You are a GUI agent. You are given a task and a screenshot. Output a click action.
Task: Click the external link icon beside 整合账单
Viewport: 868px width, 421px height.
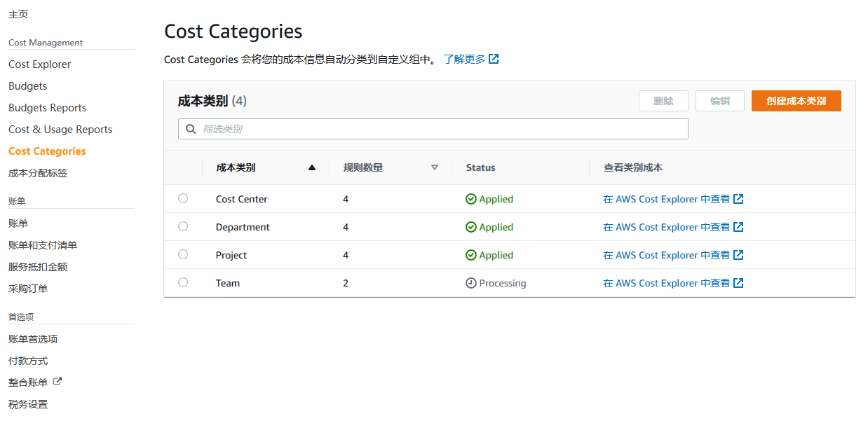[x=57, y=382]
